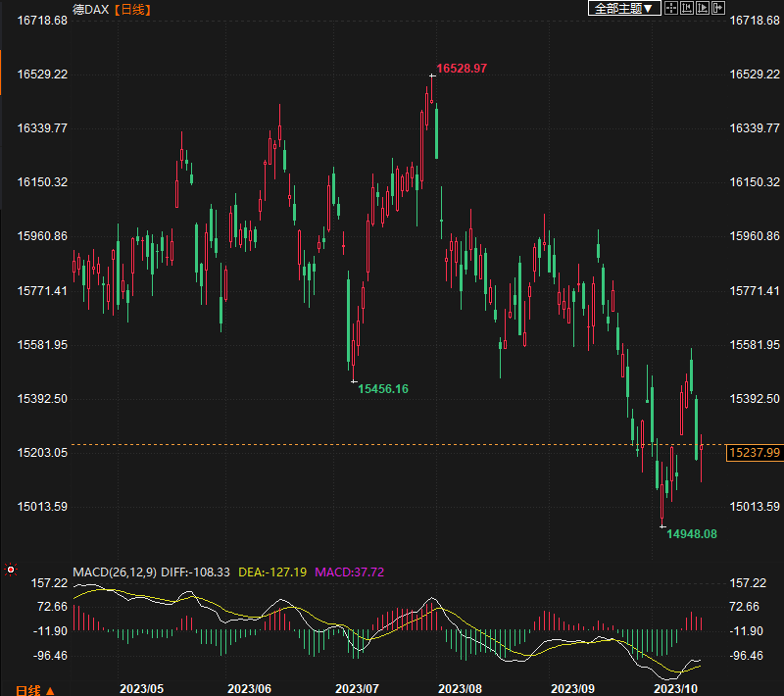
Task: Open the 全部主题 theme dropdown
Action: [622, 9]
